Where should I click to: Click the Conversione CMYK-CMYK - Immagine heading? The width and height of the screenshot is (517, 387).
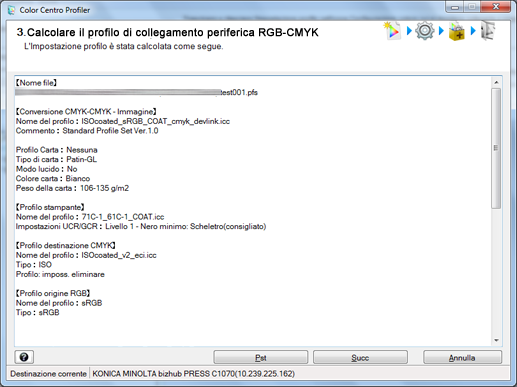(86, 112)
